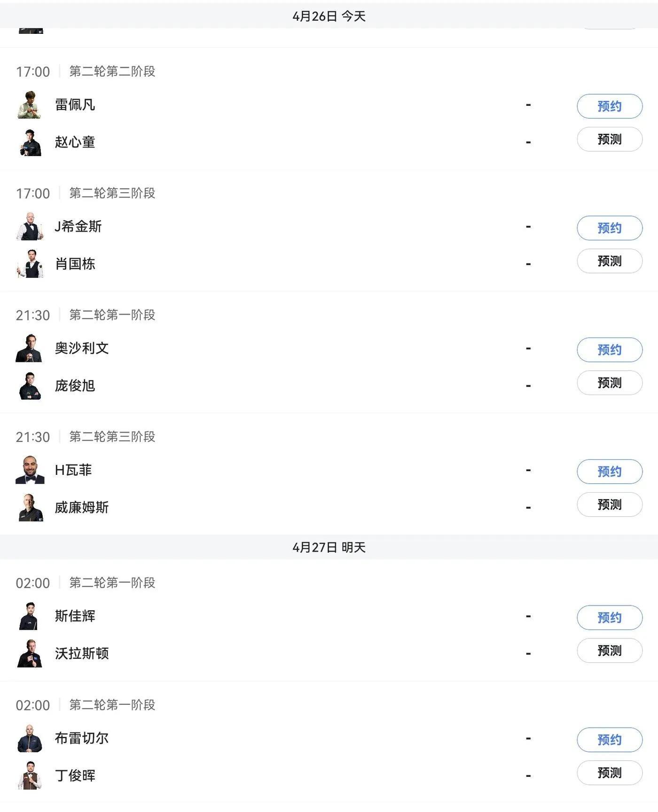Predict the 布雷切尔 vs 丁俊晖 match
This screenshot has width=658, height=812.
click(x=610, y=773)
